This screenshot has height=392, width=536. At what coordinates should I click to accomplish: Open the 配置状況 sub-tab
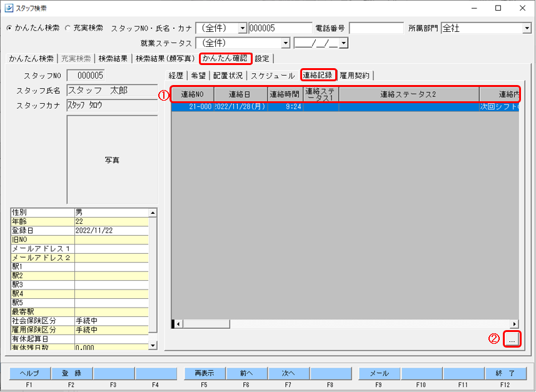pyautogui.click(x=228, y=76)
